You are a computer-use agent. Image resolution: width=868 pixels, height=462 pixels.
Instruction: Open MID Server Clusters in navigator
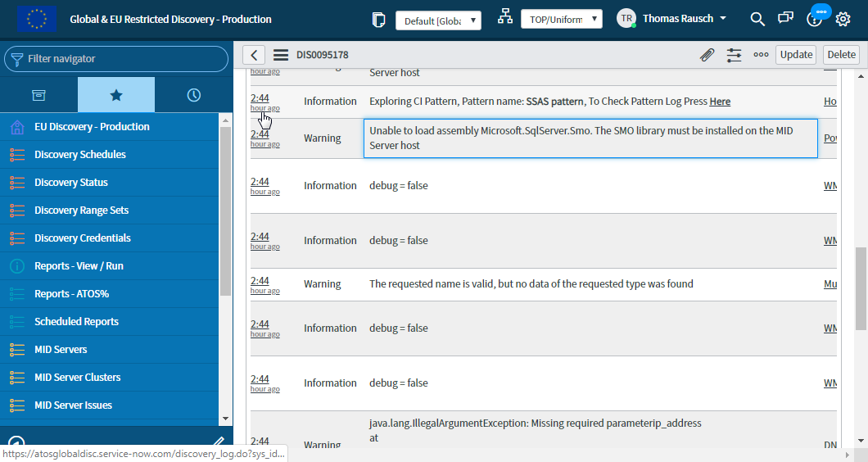pos(77,378)
